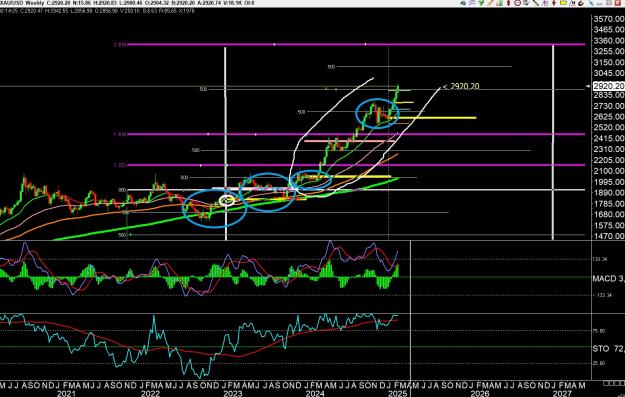Screen dimensions: 625x397
Task: Click the 1995.00 price axis label
Action: pyautogui.click(x=609, y=182)
